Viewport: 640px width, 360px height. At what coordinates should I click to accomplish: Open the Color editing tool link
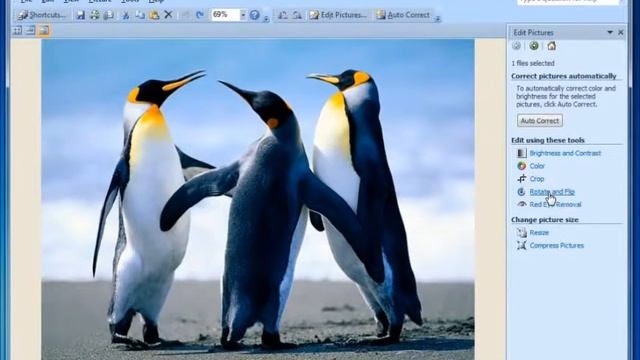[537, 166]
